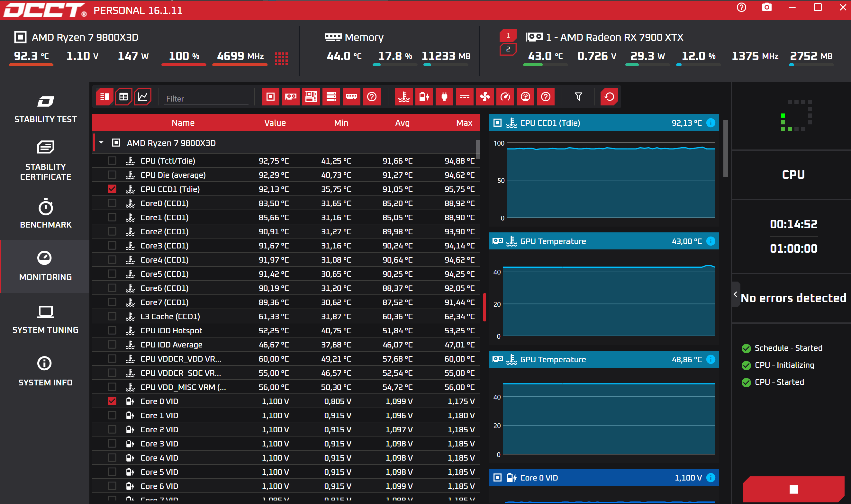Open the CPU core grid icon

click(281, 59)
